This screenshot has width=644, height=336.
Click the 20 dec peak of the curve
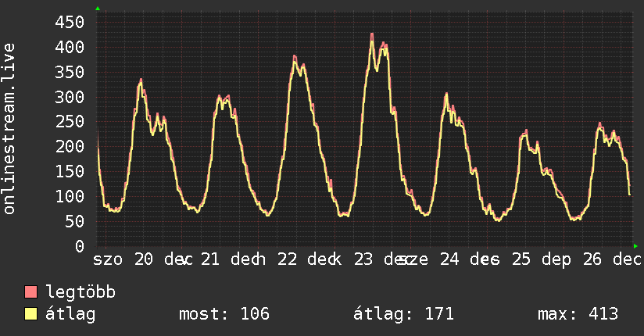[141, 81]
